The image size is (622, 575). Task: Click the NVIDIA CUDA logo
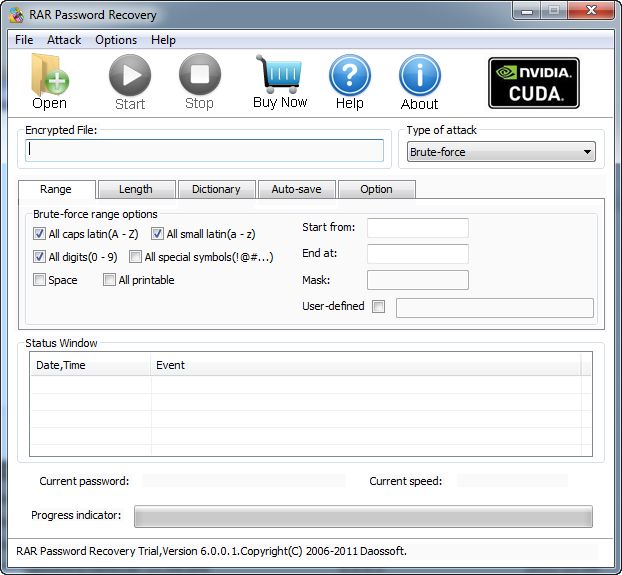click(533, 82)
